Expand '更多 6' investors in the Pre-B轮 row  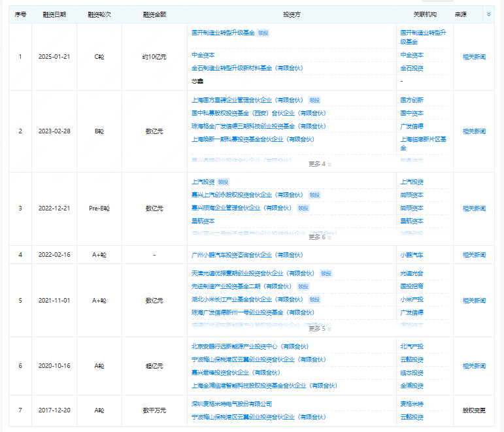(320, 237)
